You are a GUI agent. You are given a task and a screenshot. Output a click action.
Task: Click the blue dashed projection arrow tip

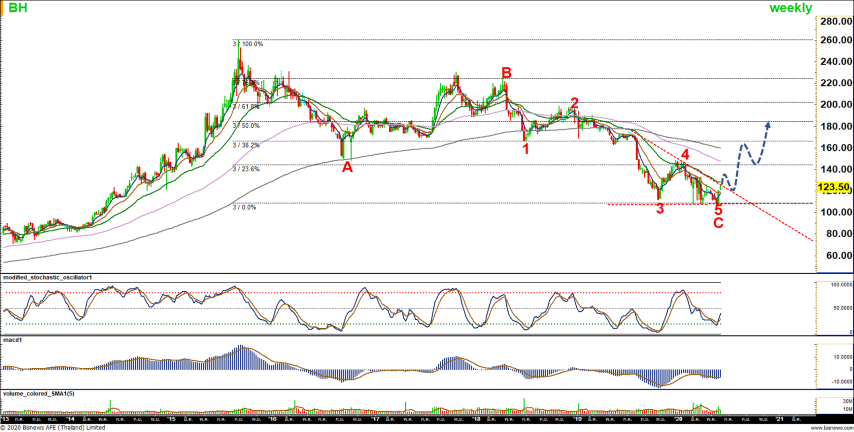[x=768, y=123]
